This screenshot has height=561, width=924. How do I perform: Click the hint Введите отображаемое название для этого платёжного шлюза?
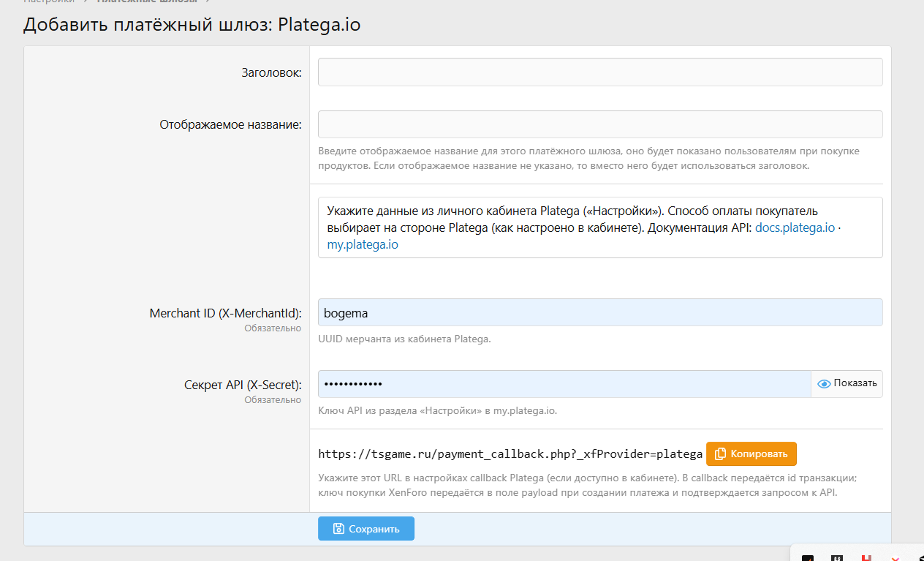588,159
